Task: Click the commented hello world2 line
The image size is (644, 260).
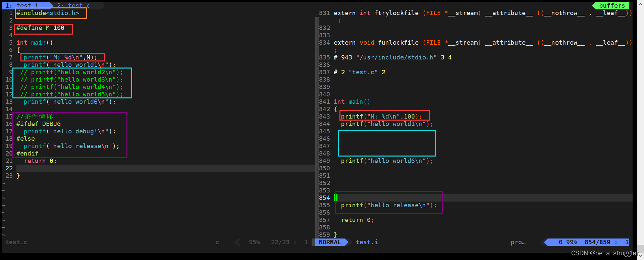Action: tap(71, 72)
